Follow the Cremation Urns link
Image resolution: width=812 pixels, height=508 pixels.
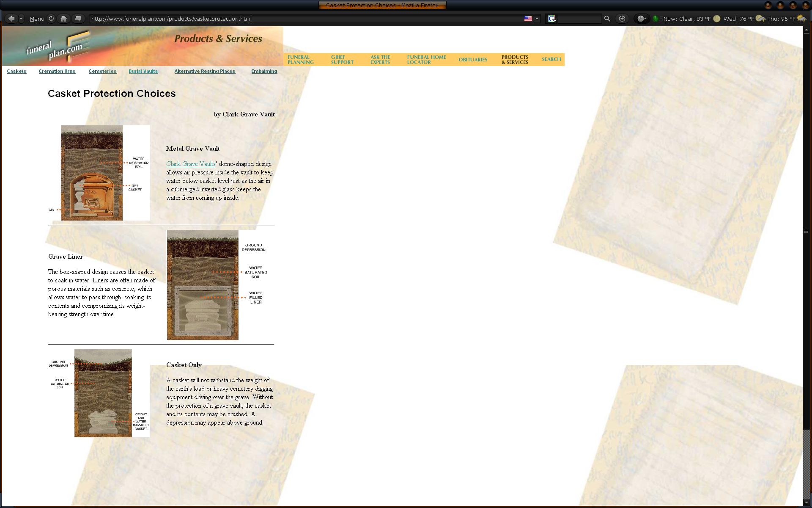[x=57, y=71]
